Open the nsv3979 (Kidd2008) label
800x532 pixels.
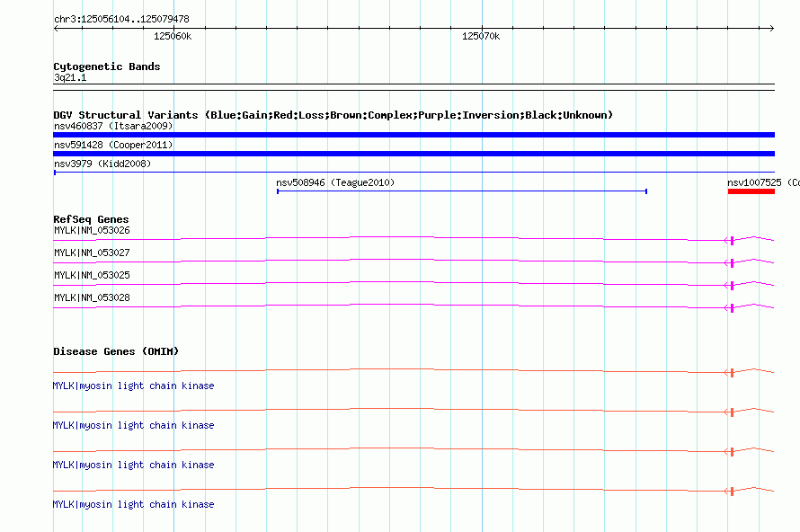pos(102,164)
